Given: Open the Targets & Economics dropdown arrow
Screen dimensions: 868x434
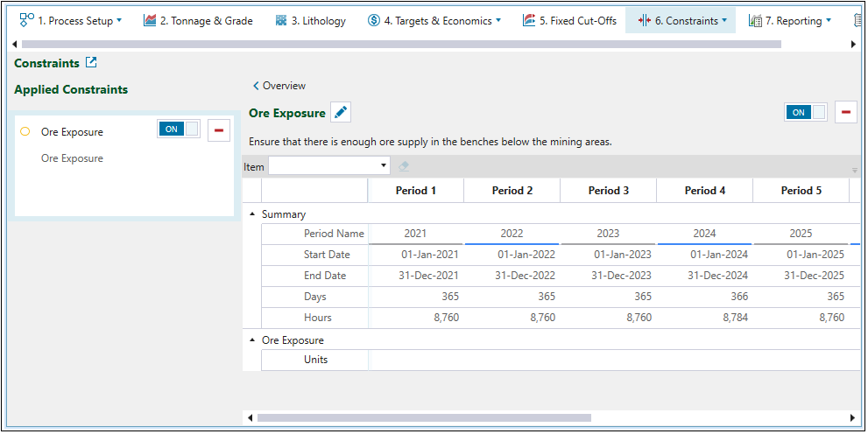Looking at the screenshot, I should 498,20.
